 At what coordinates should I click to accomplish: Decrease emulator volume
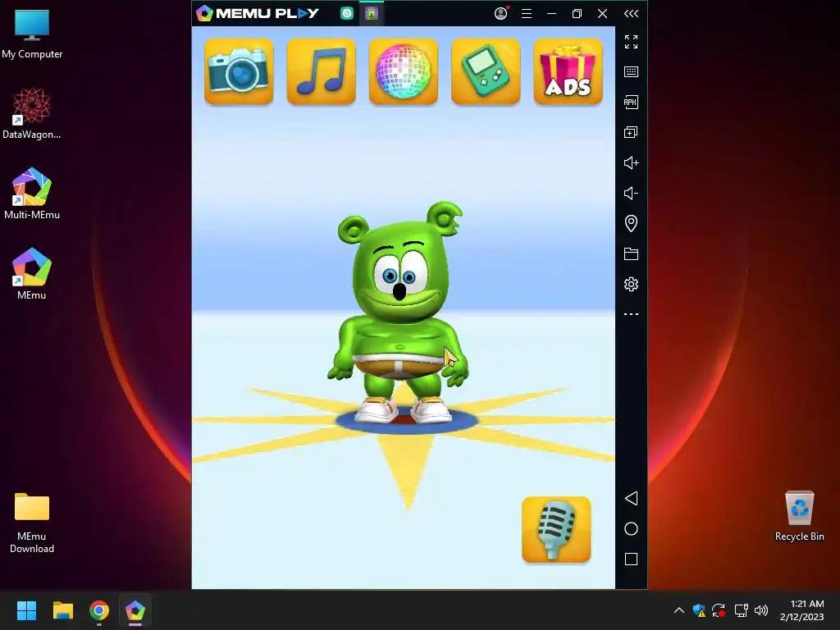(x=631, y=194)
